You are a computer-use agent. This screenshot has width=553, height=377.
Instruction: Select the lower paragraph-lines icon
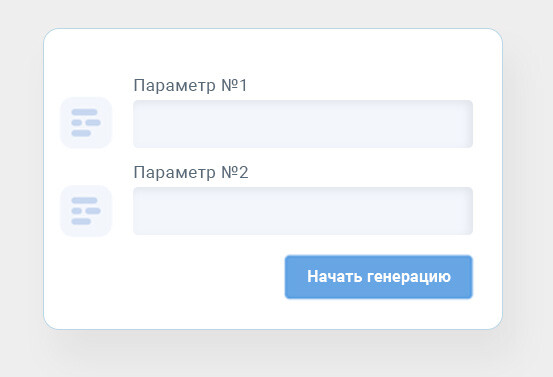86,211
